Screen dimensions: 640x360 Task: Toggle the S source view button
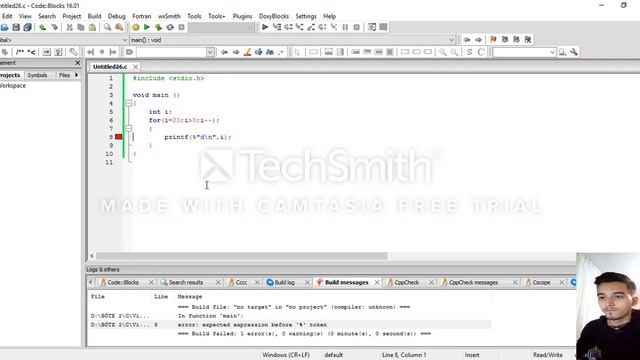coord(469,52)
